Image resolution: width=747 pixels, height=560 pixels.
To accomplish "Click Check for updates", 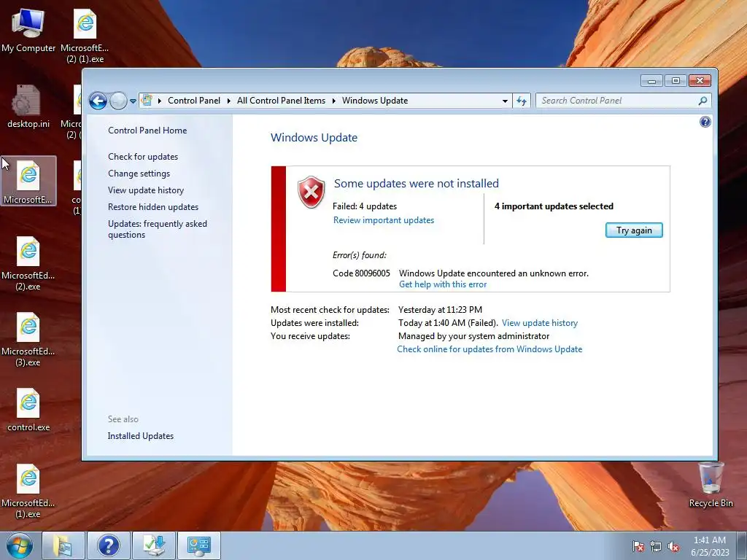I will (x=143, y=157).
